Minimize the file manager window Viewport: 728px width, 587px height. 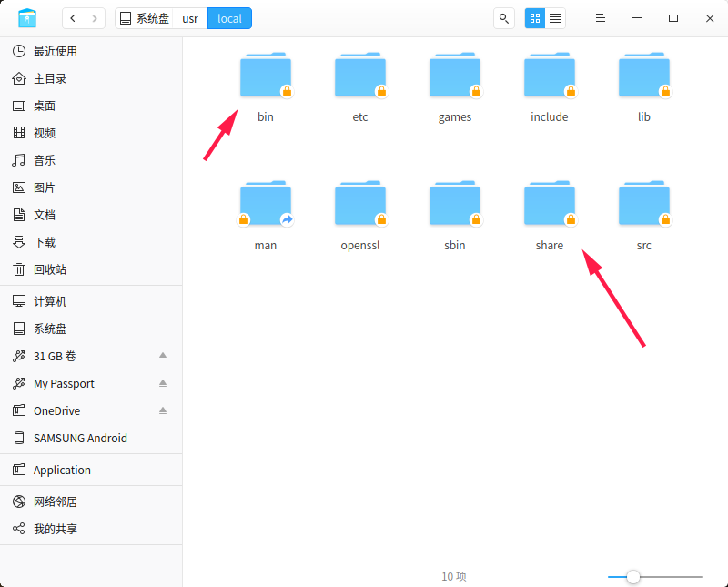[637, 18]
